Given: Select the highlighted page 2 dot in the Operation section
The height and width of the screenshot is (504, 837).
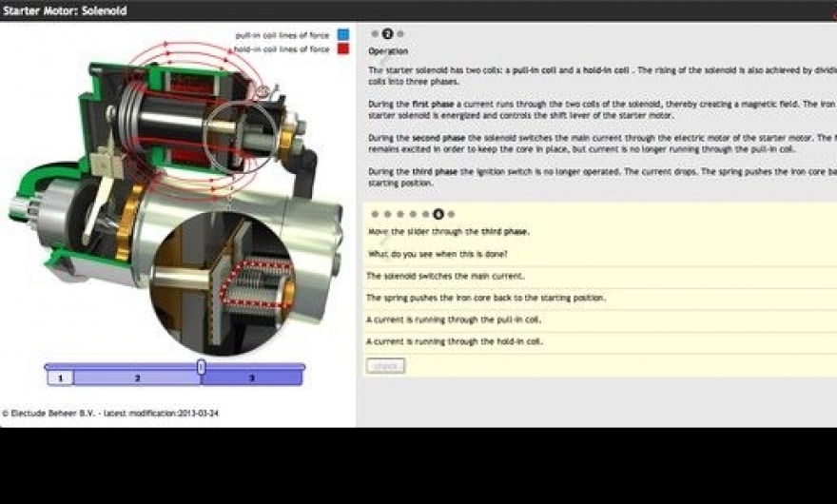Looking at the screenshot, I should [387, 33].
